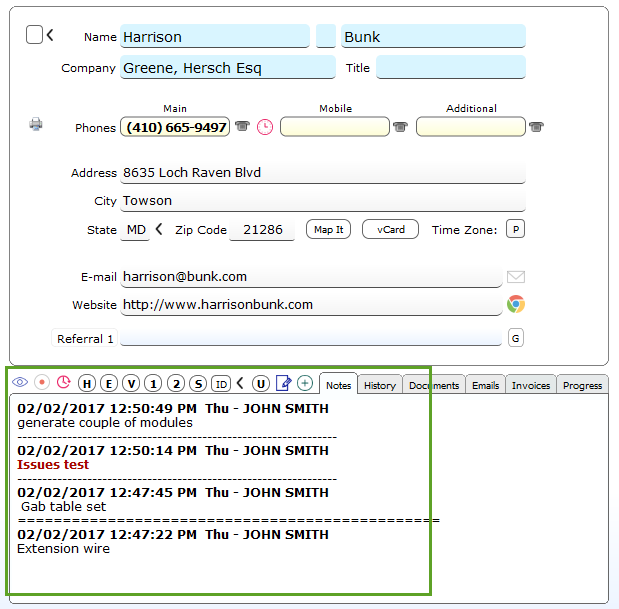Click the Map It button
The height and width of the screenshot is (609, 619).
[x=328, y=230]
